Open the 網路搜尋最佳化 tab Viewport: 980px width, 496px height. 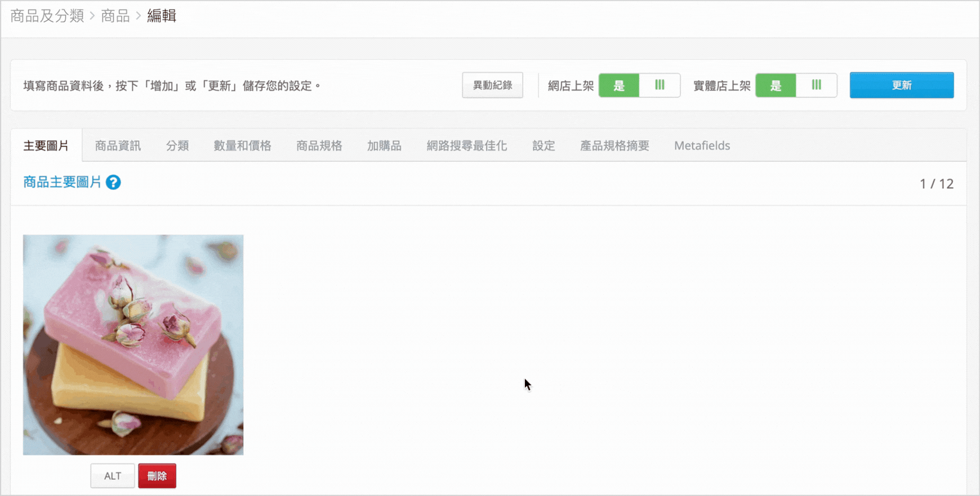(467, 145)
